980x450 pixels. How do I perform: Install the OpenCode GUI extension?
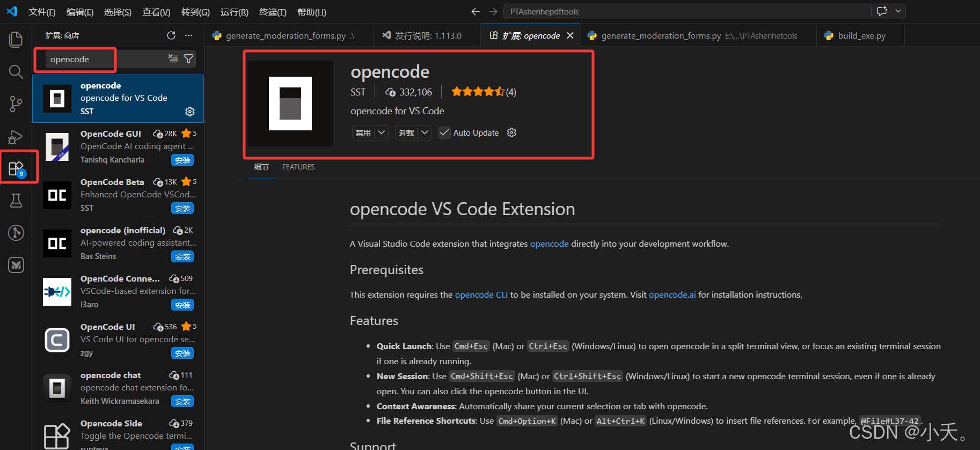tap(182, 160)
